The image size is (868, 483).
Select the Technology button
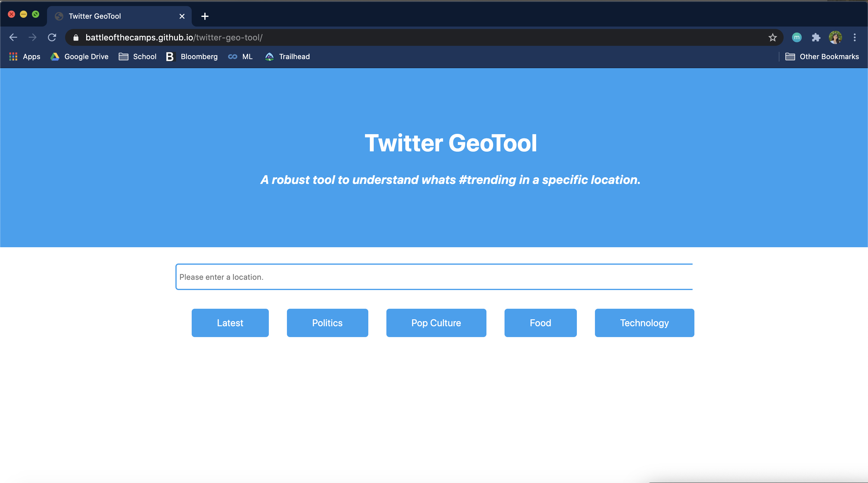click(x=644, y=323)
